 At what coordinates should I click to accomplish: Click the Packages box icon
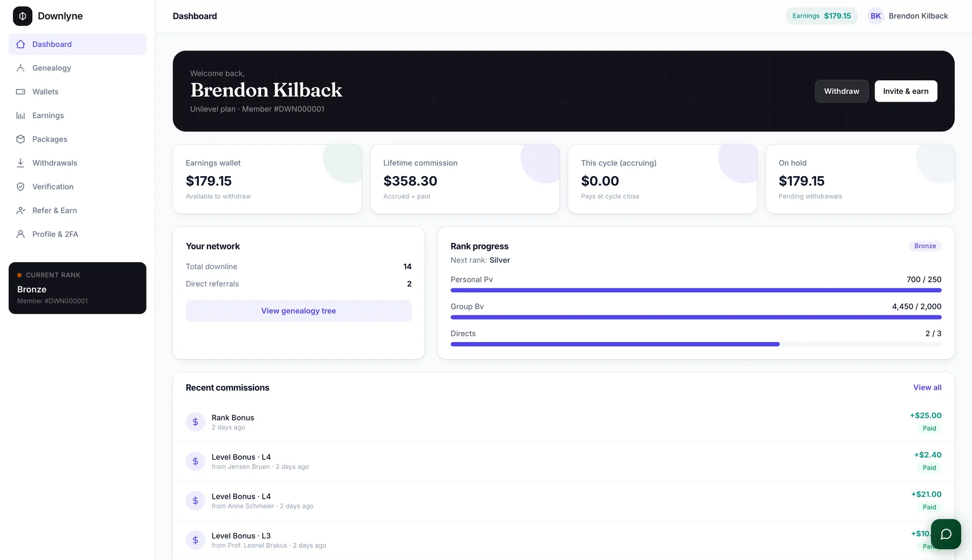[x=21, y=139]
